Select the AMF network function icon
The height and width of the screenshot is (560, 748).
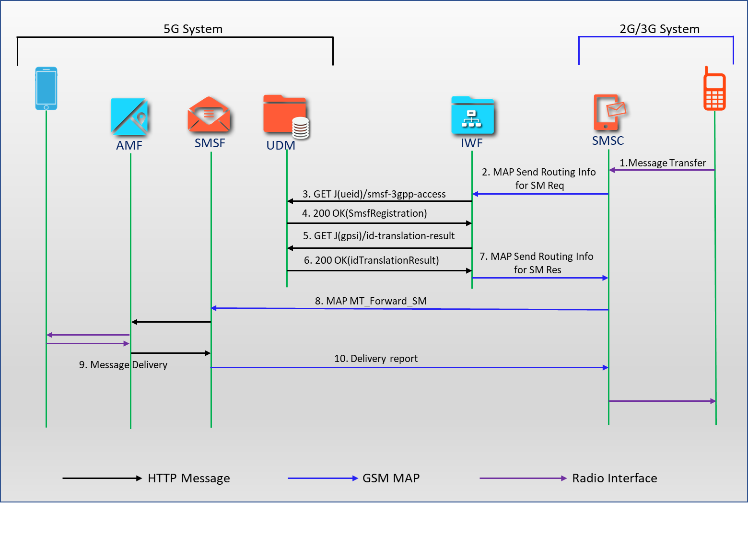pos(129,117)
